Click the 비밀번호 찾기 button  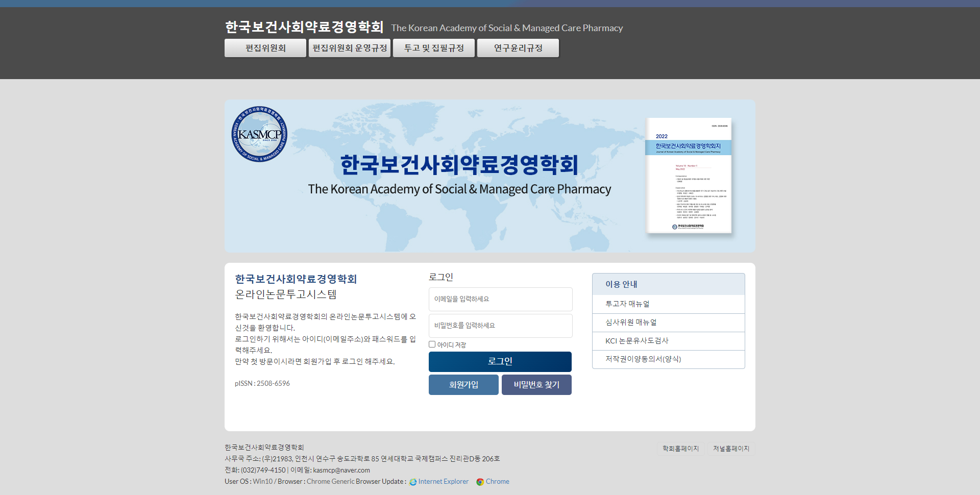pyautogui.click(x=536, y=385)
